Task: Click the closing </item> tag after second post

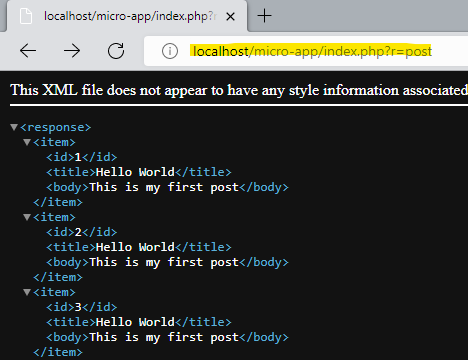Action: [x=58, y=277]
